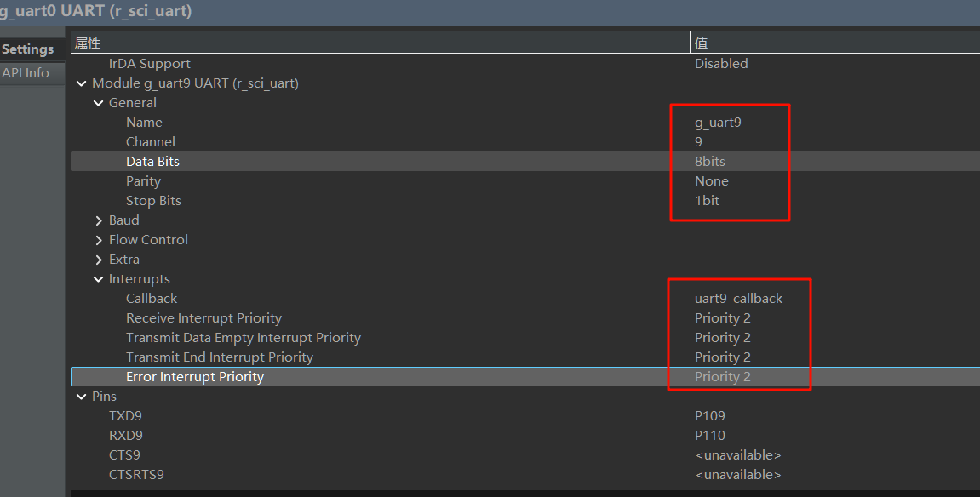Edit the g_uart9 name value
This screenshot has height=497, width=980.
click(718, 123)
